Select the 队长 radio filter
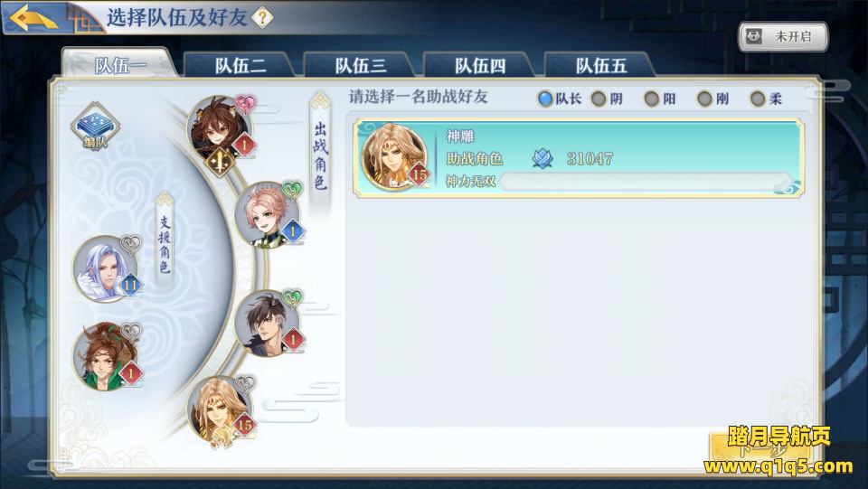The image size is (868, 489). (559, 99)
